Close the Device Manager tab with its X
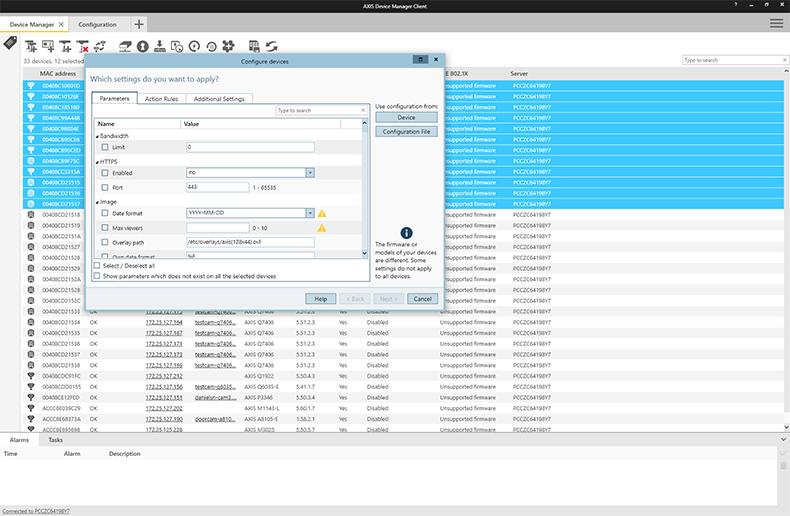The image size is (790, 516). click(61, 24)
